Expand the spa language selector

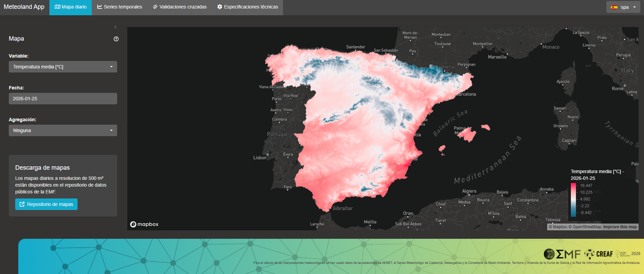click(623, 7)
